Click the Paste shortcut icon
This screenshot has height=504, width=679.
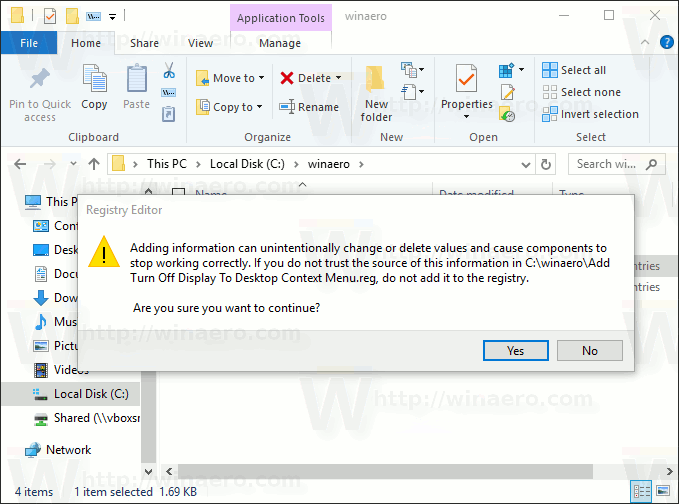pyautogui.click(x=168, y=114)
